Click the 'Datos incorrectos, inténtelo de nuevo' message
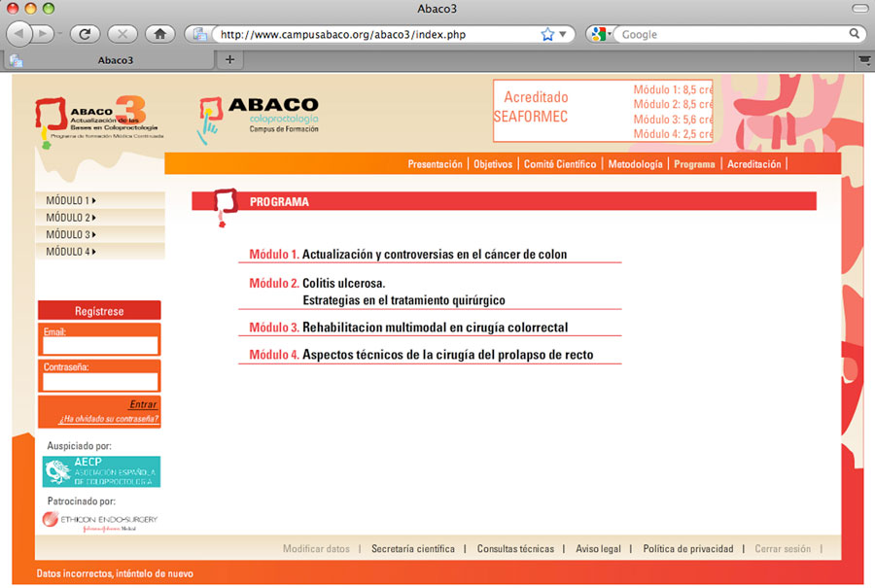The width and height of the screenshot is (875, 588). [115, 573]
